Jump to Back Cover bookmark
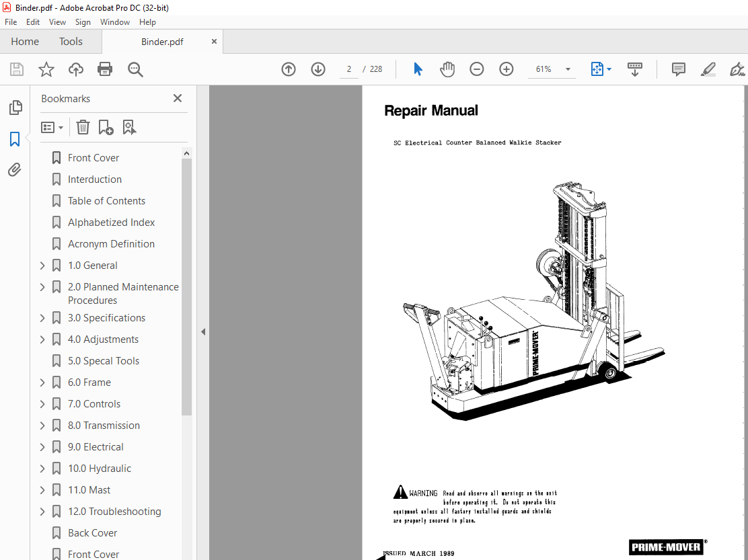Viewport: 748px width, 560px height. tap(93, 533)
